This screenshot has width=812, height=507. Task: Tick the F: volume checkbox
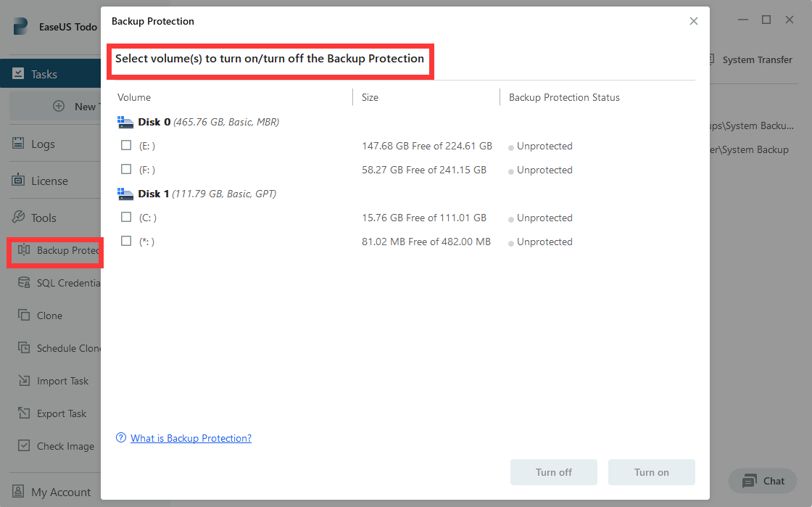pos(126,169)
